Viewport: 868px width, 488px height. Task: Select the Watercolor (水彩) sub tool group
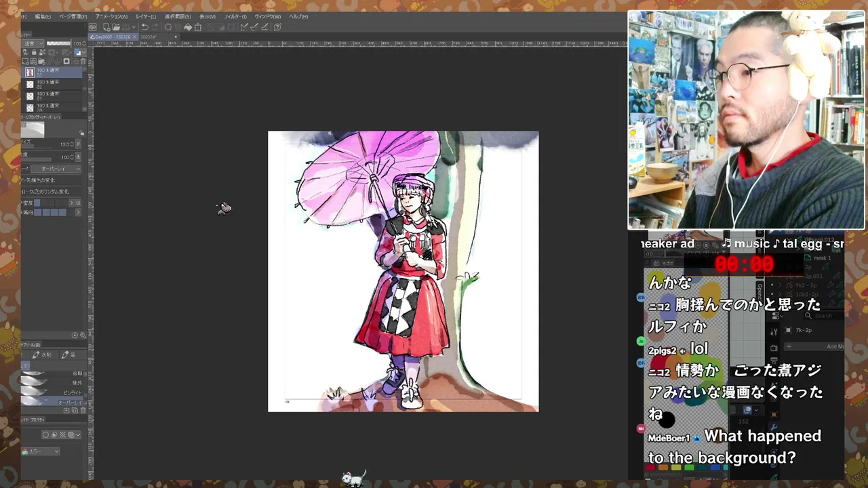pos(44,355)
